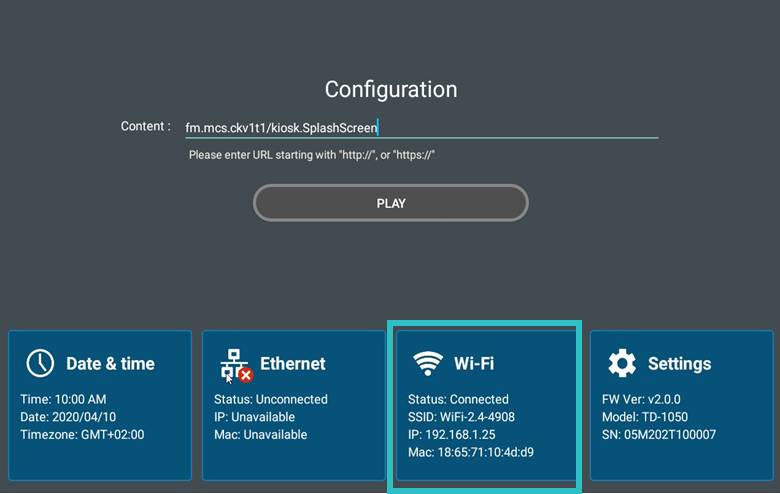Viewport: 780px width, 494px height.
Task: Click the Content URL input field
Action: (x=421, y=128)
